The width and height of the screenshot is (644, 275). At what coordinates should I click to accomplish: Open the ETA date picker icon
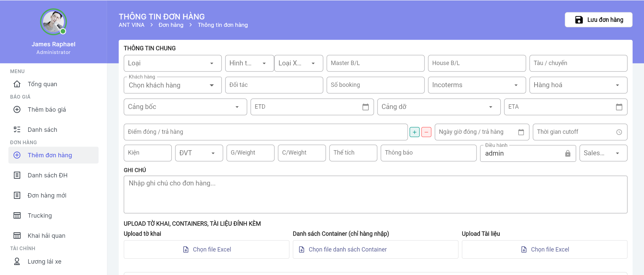click(x=619, y=107)
